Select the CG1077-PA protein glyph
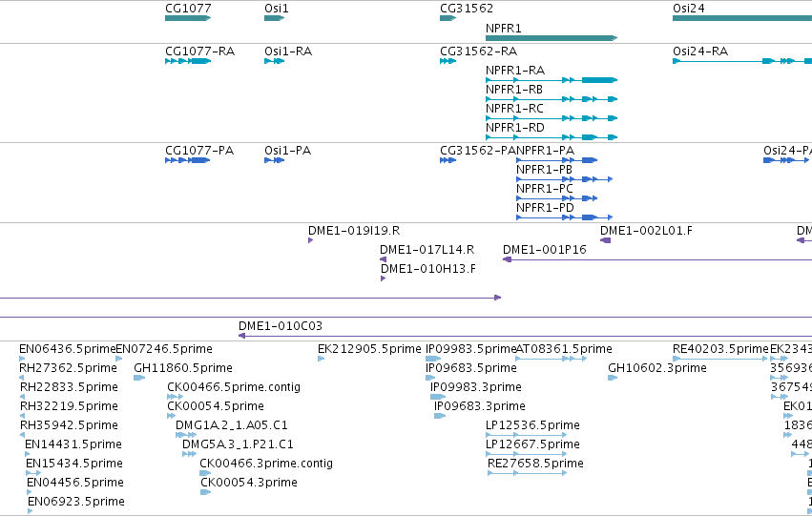 coord(187,160)
